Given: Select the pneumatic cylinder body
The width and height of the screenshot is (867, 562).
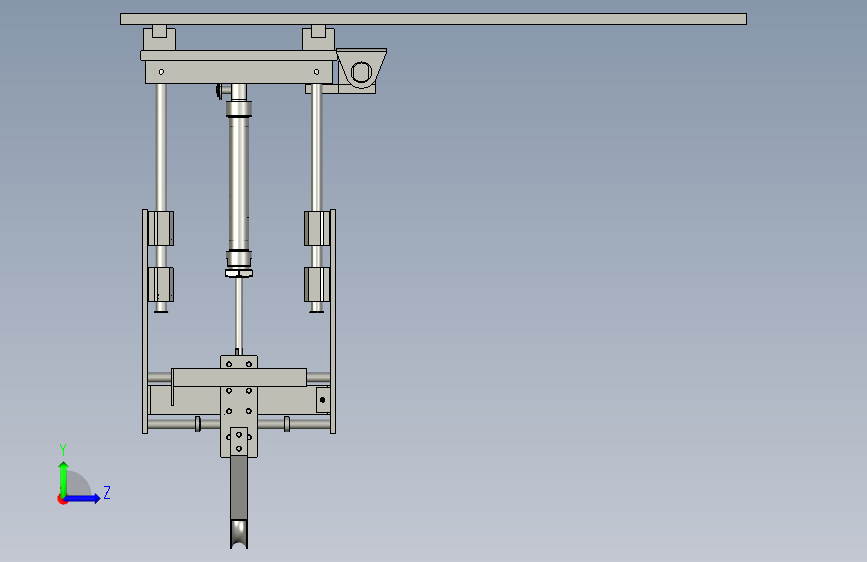Looking at the screenshot, I should tap(239, 183).
